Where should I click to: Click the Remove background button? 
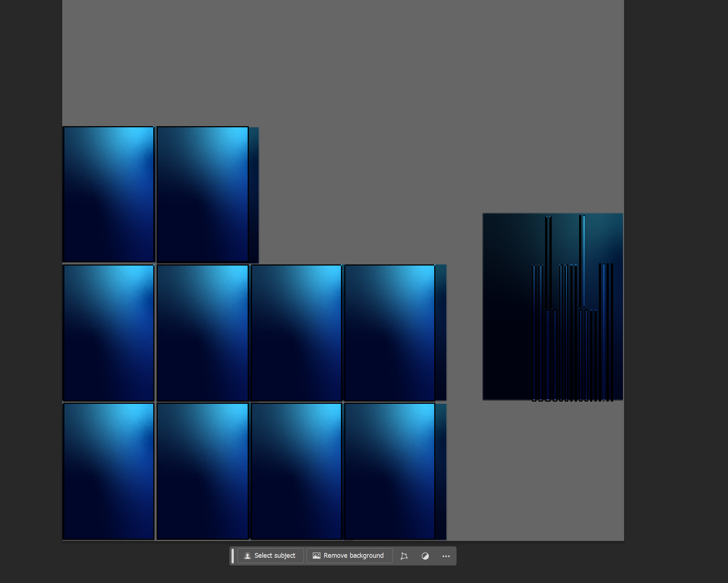[349, 556]
